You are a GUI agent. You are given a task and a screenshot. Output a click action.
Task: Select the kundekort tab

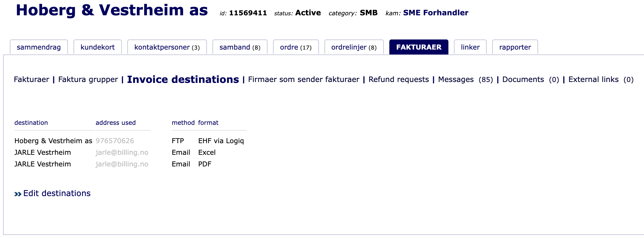tap(97, 47)
